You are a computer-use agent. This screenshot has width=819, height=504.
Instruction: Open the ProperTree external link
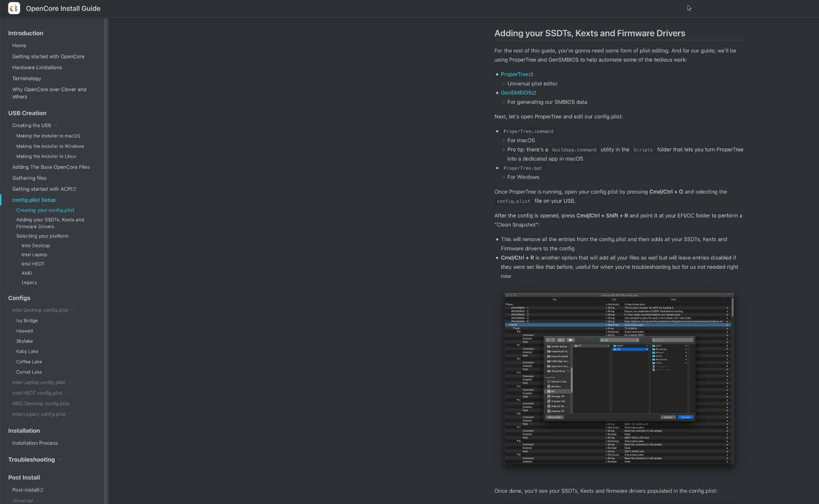tap(517, 74)
